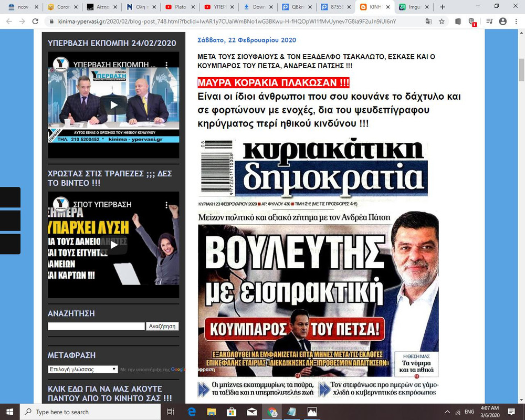Click the taskbar search box
This screenshot has width=525, height=420.
point(90,412)
